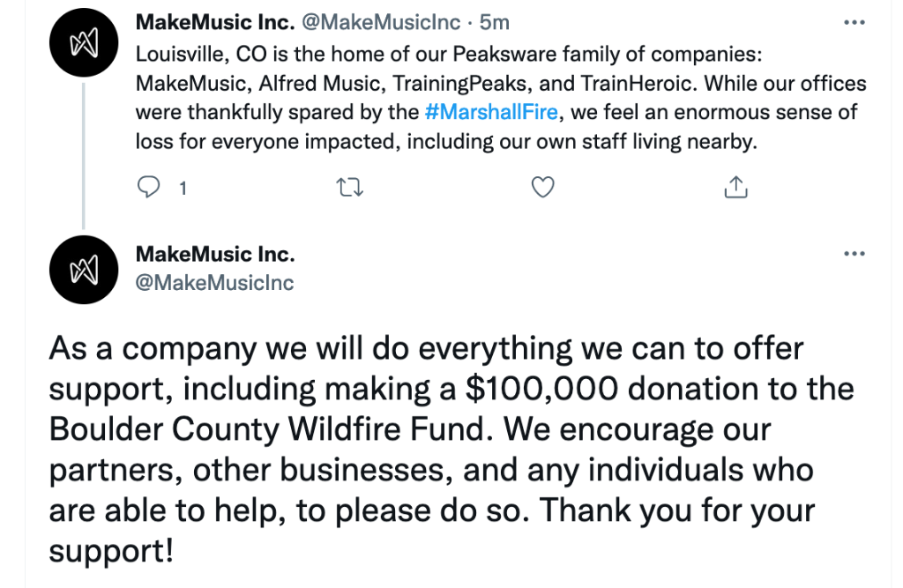Click the thread line connecting the two avatars
The width and height of the screenshot is (903, 588).
pos(82,150)
